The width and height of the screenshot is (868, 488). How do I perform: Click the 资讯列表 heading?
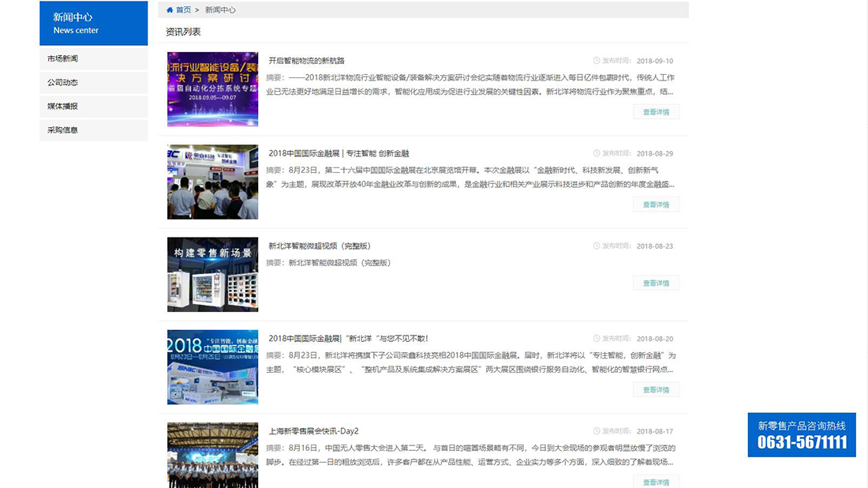(183, 32)
